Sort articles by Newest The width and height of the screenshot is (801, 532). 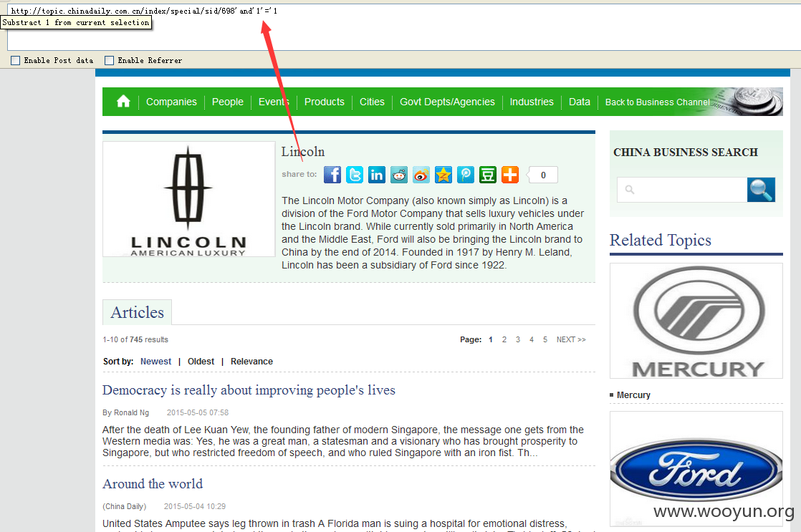155,362
